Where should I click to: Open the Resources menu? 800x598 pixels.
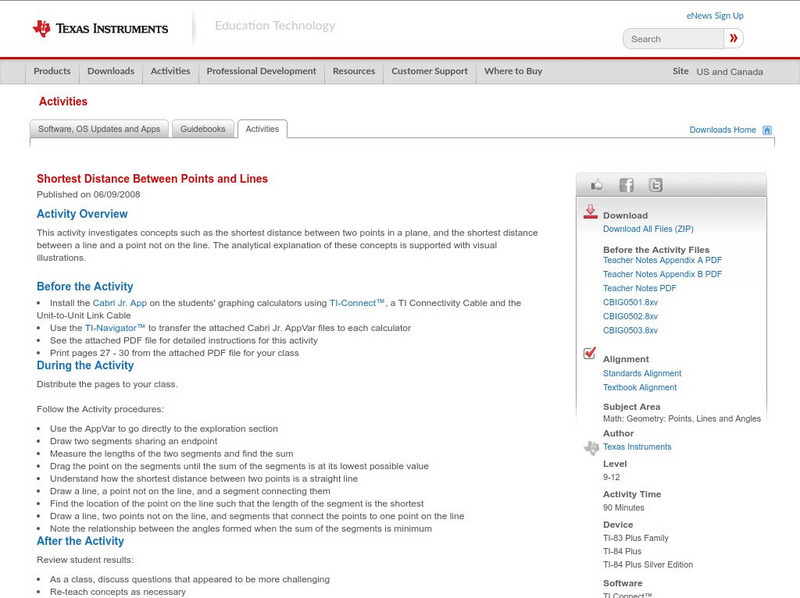354,71
